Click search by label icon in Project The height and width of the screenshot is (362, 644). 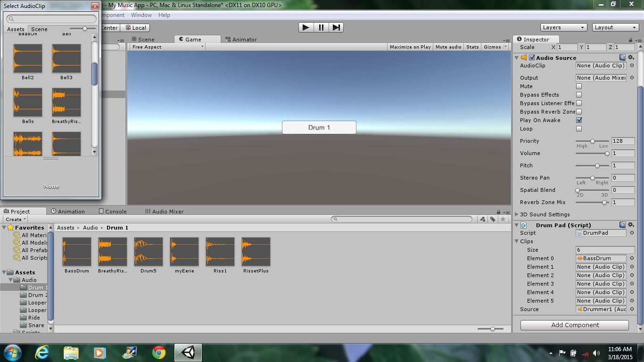click(493, 219)
